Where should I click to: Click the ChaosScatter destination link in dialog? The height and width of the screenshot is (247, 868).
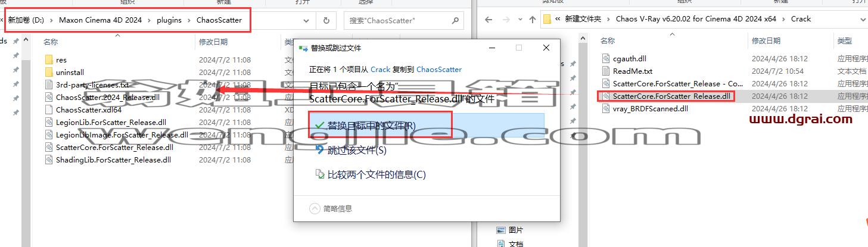[x=439, y=69]
